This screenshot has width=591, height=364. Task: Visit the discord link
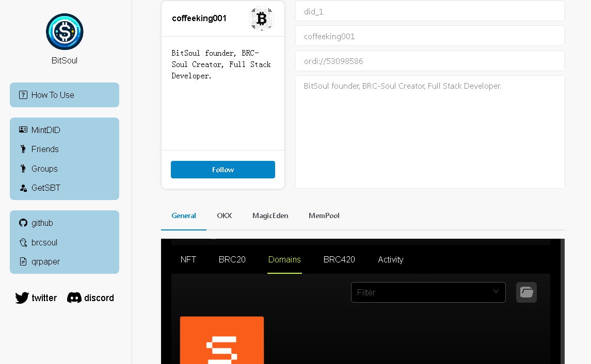(90, 298)
